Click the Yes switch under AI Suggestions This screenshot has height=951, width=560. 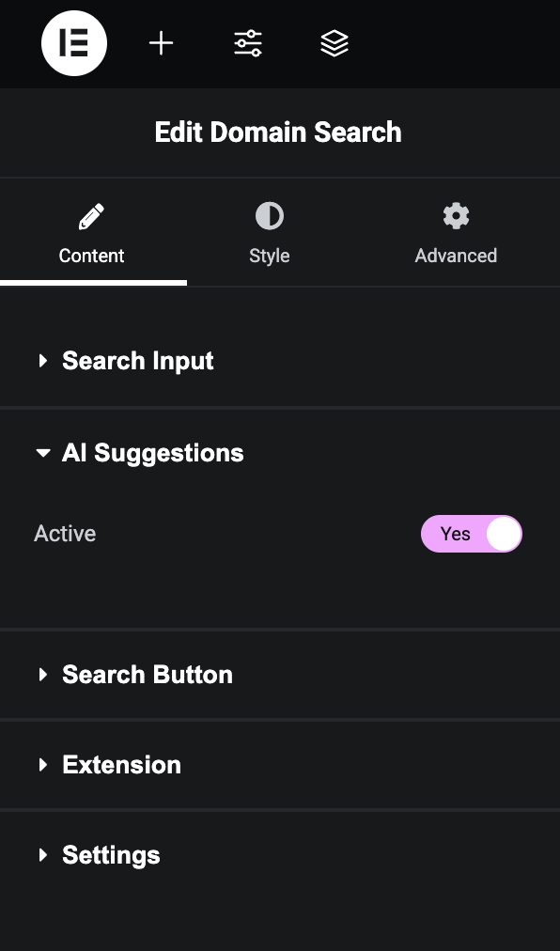tap(472, 533)
